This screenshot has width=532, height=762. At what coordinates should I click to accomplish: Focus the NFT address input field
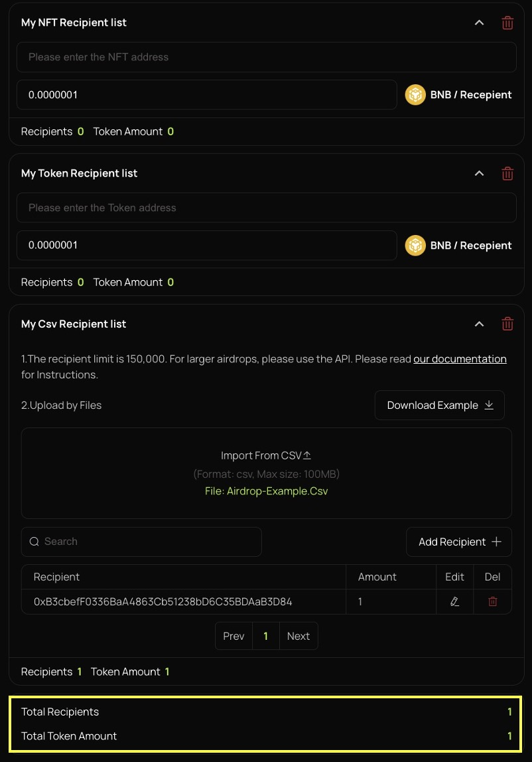tap(266, 57)
